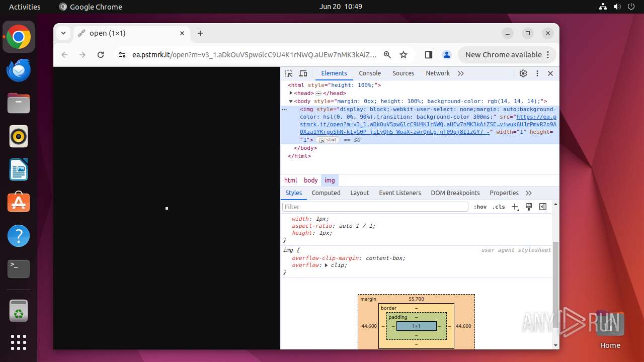This screenshot has height=362, width=644.
Task: Toggle the Chrome side panel icon
Action: (429, 55)
